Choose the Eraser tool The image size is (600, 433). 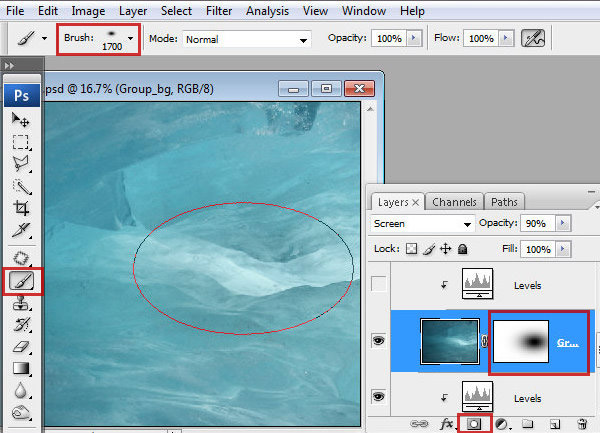click(21, 346)
